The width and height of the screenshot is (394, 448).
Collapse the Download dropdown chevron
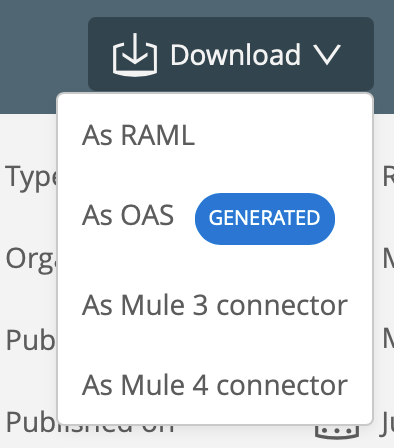(328, 55)
